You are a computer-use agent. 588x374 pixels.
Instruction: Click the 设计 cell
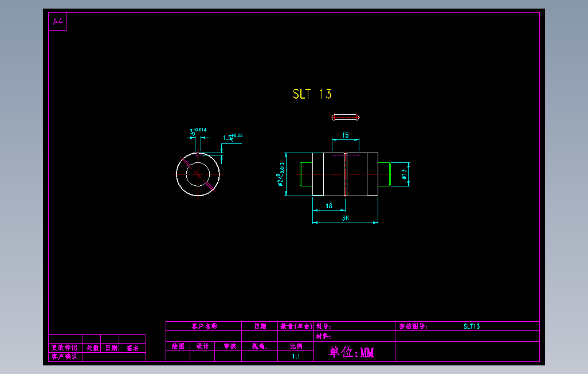pos(202,346)
